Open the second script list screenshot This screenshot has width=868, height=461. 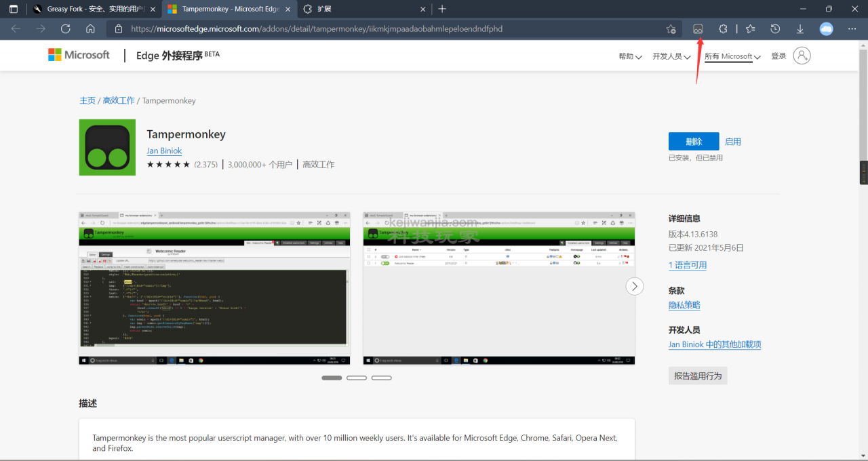coord(499,289)
